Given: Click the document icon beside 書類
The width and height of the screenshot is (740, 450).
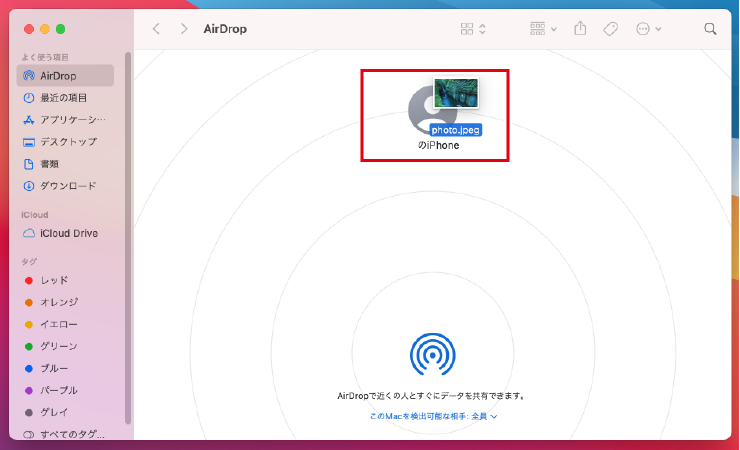Looking at the screenshot, I should click(x=29, y=164).
